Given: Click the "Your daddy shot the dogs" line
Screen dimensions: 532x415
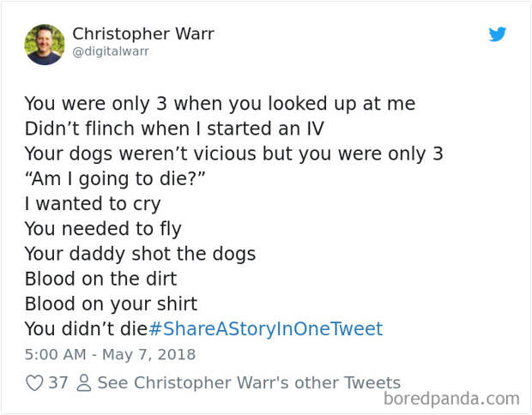Looking at the screenshot, I should click(140, 254).
